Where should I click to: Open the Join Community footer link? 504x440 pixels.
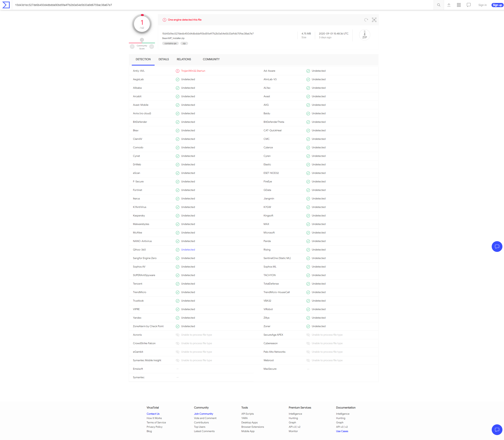click(204, 414)
